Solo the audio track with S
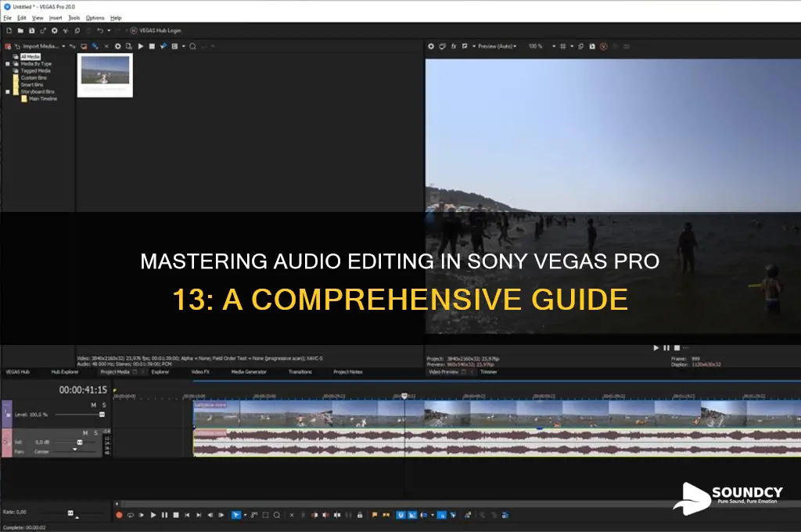This screenshot has height=532, width=801. pyautogui.click(x=95, y=433)
